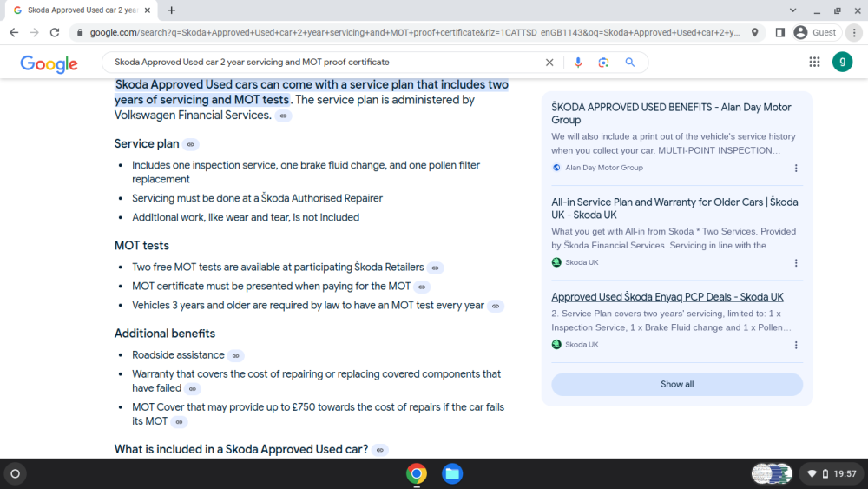Viewport: 868px width, 489px height.
Task: Reload the Google search page
Action: (x=54, y=33)
